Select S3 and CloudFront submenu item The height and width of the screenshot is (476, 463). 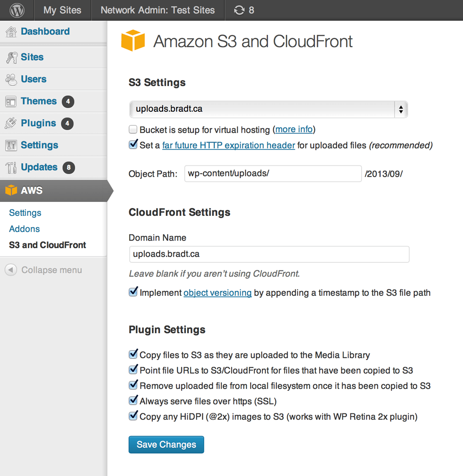47,245
